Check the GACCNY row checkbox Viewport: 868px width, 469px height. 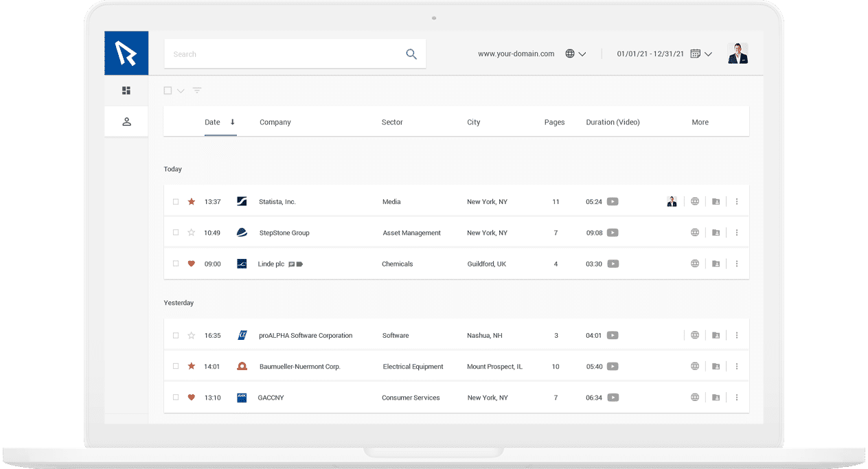[x=176, y=398]
